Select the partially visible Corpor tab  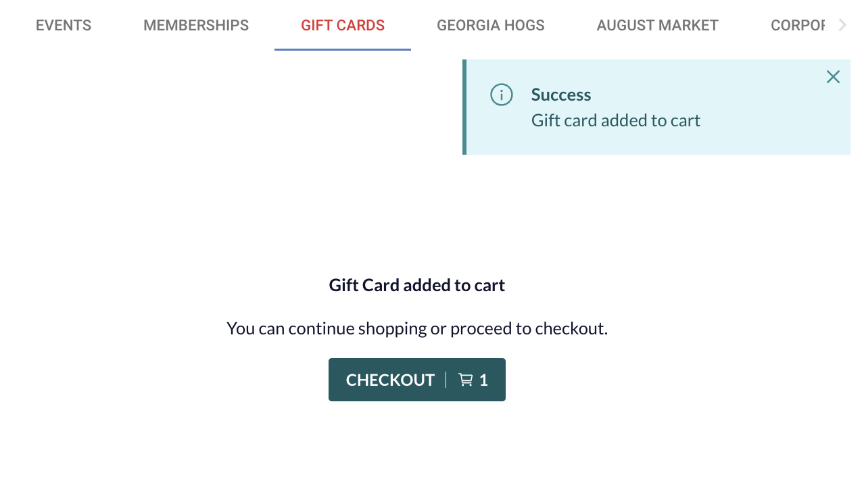798,26
